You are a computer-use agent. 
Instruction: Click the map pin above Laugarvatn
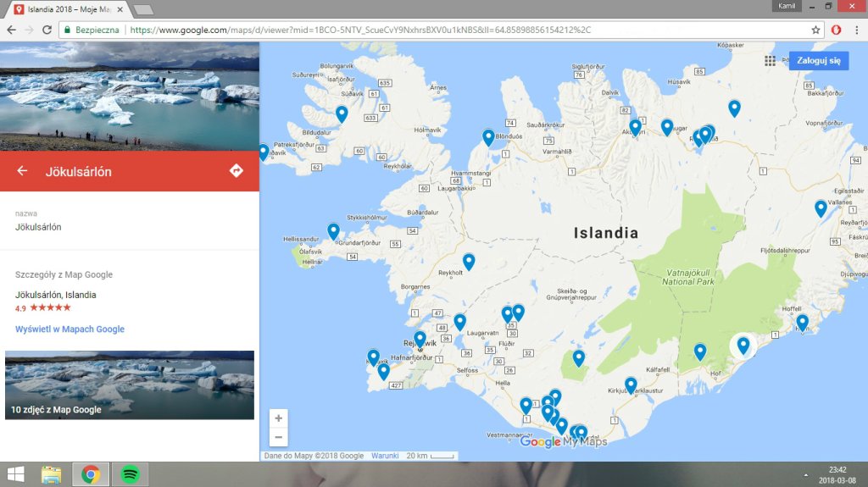tap(460, 322)
